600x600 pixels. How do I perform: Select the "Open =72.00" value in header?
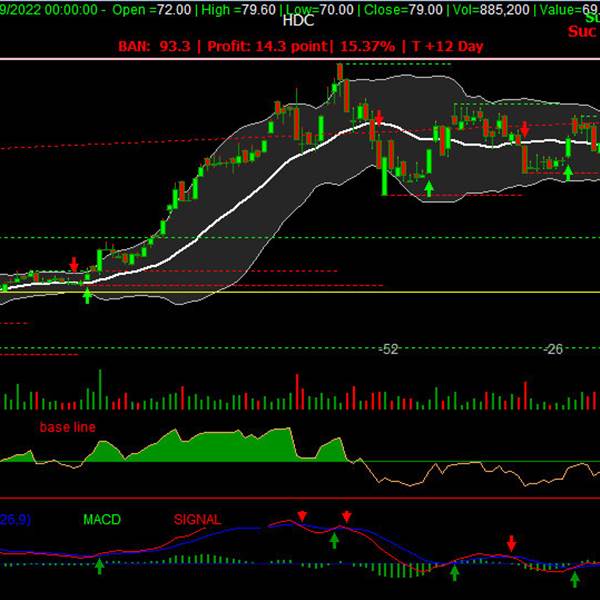click(x=152, y=10)
